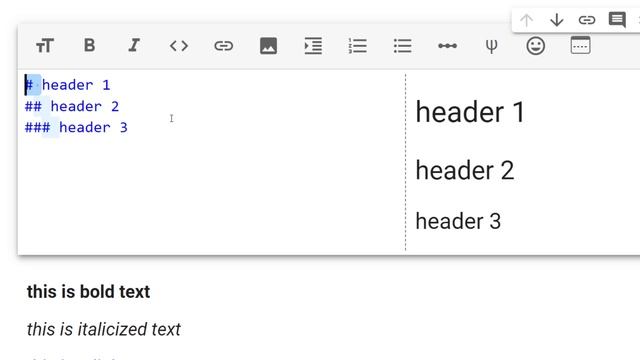Add a comment to the cell

click(x=617, y=20)
